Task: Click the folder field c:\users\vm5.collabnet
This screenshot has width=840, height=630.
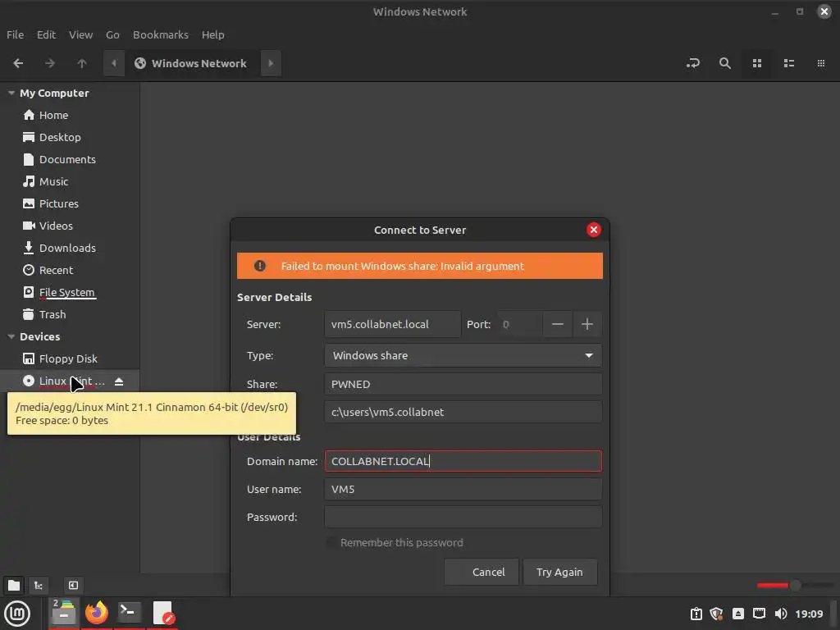Action: [463, 412]
